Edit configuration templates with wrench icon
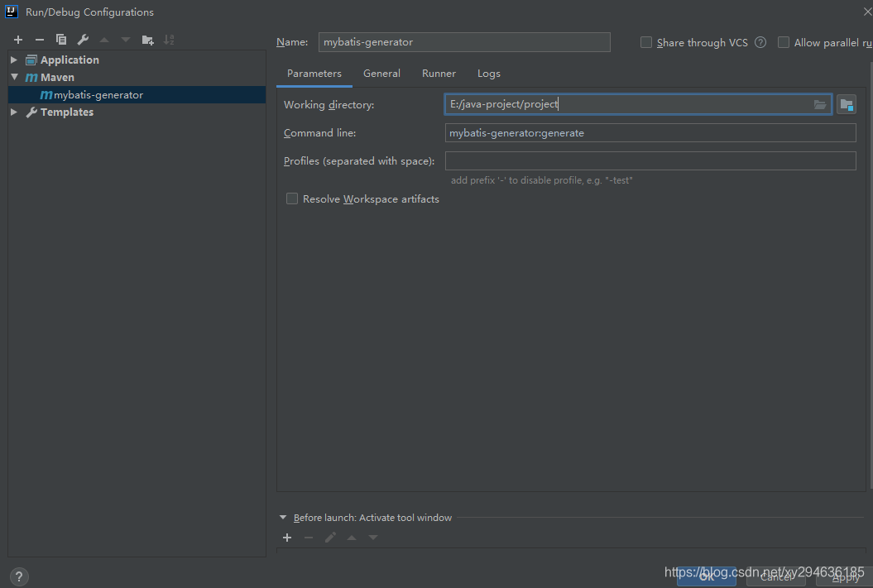 [x=82, y=39]
